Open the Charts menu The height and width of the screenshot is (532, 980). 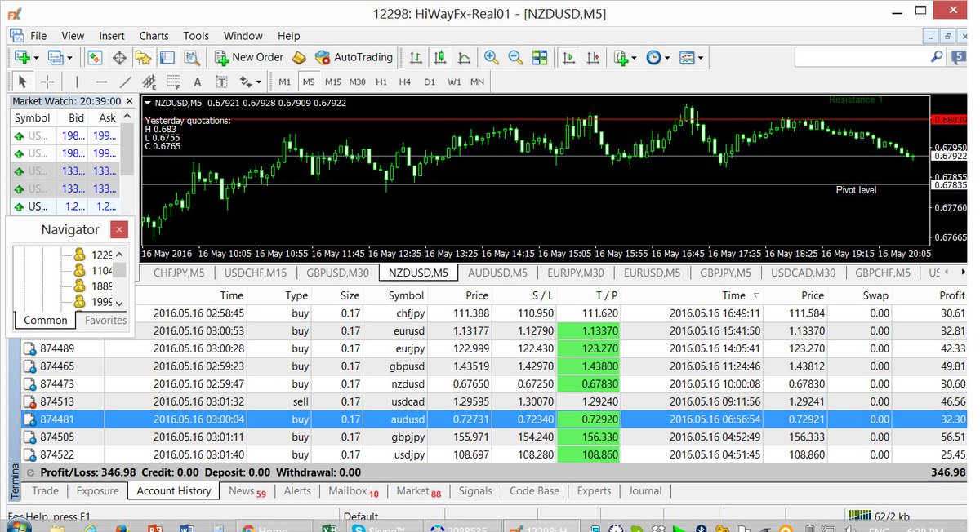154,36
